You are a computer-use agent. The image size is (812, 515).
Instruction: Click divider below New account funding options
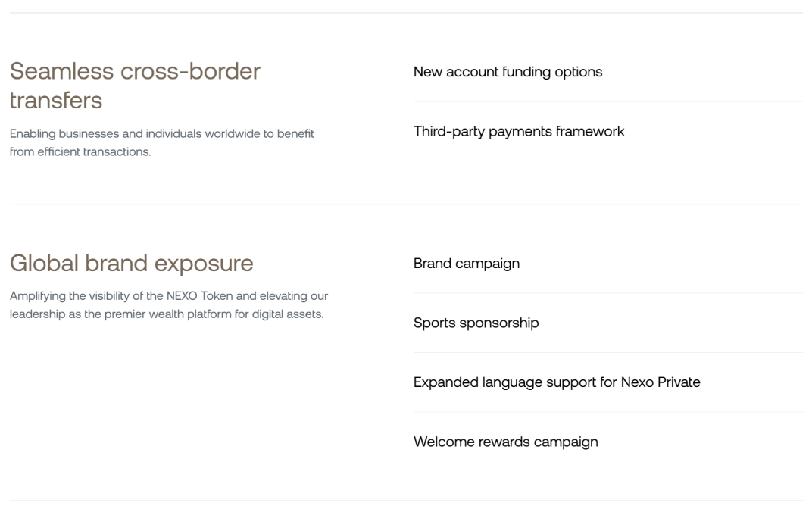[x=608, y=101]
